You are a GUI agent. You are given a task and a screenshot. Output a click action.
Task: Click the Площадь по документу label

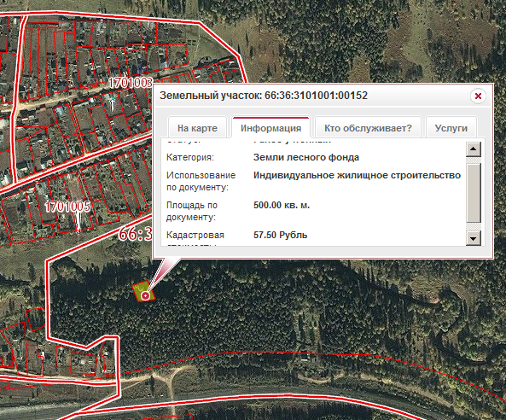[192, 211]
